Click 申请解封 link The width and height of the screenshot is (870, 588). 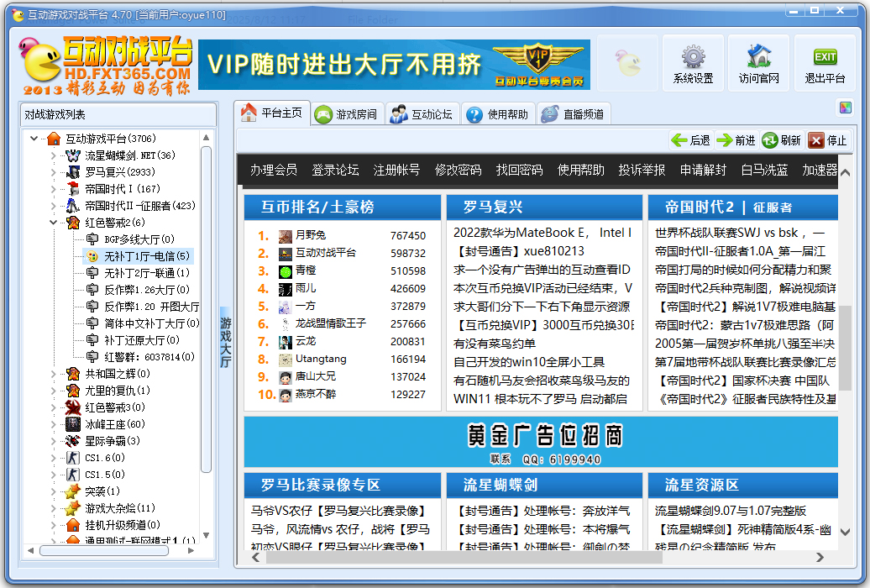[704, 170]
